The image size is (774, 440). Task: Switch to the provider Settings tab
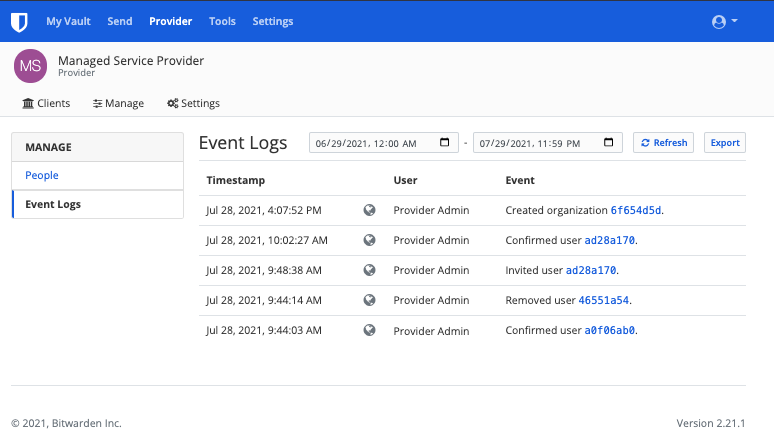click(x=194, y=103)
